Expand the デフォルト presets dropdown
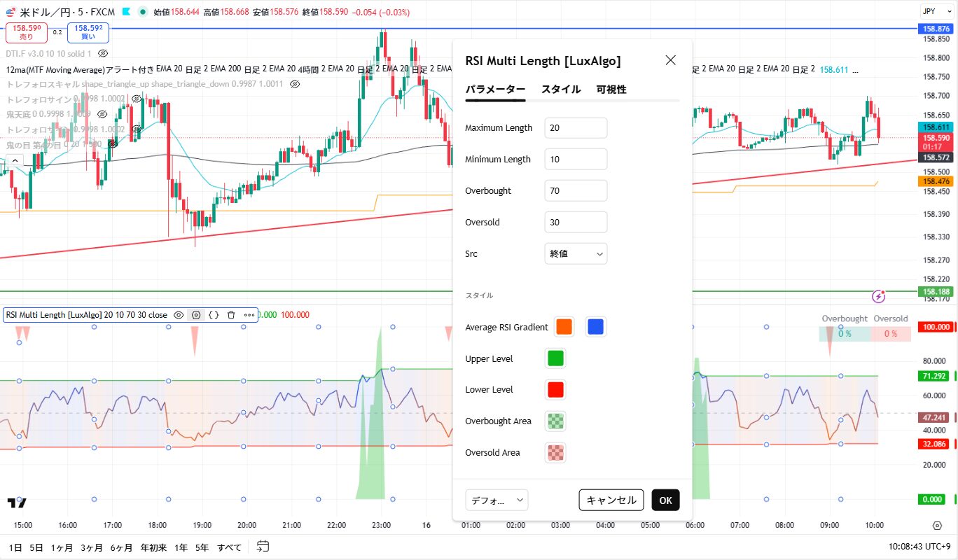The width and height of the screenshot is (958, 560). pos(497,500)
